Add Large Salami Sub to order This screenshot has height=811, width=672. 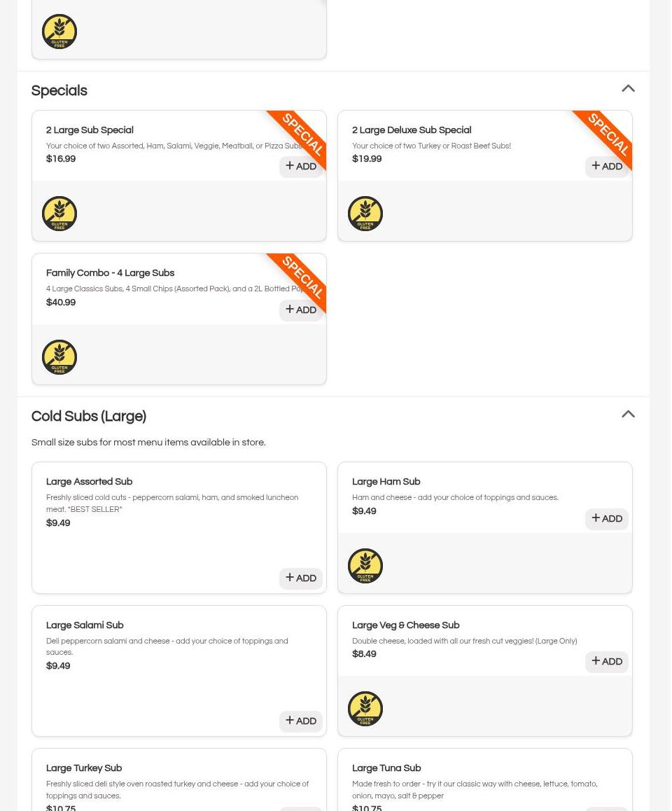tap(301, 721)
